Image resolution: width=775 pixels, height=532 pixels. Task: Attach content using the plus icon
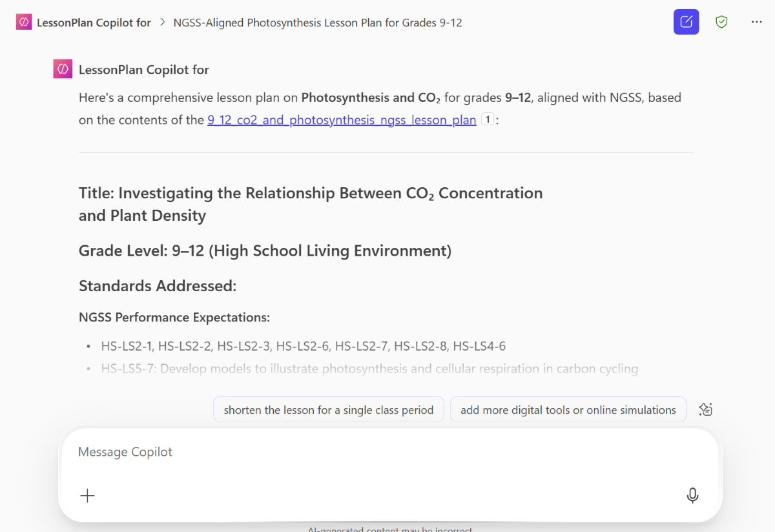[87, 495]
